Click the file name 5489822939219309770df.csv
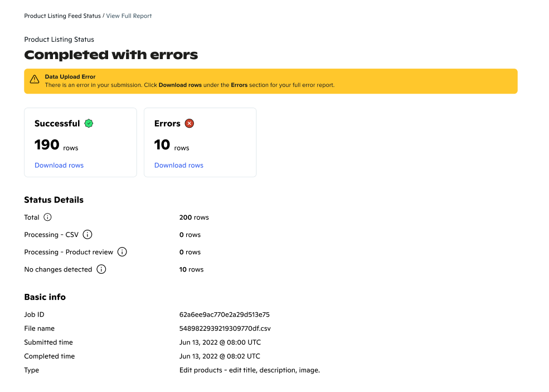Viewport: 549px width, 392px height. click(225, 328)
